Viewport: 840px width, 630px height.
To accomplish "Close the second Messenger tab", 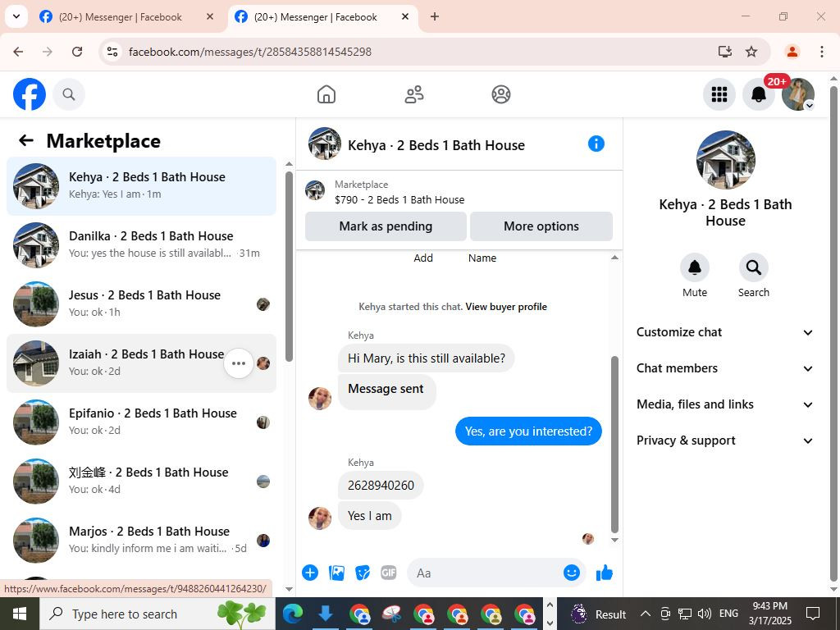I will 405,16.
